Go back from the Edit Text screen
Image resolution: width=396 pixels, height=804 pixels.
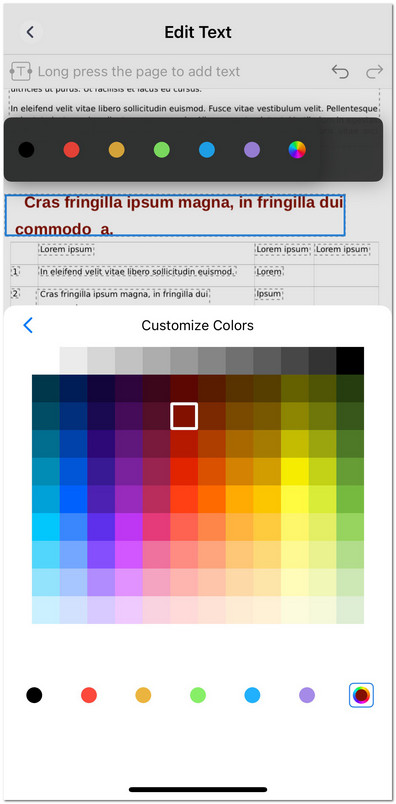point(30,32)
